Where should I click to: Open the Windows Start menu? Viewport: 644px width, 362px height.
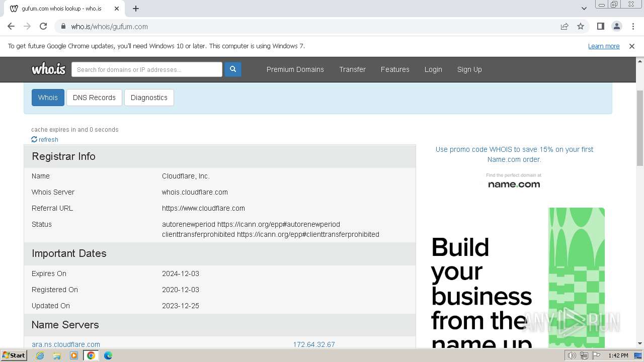coord(14,355)
